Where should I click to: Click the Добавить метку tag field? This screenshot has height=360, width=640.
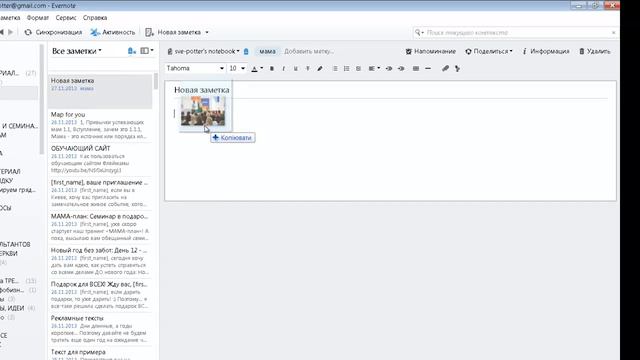pos(309,51)
